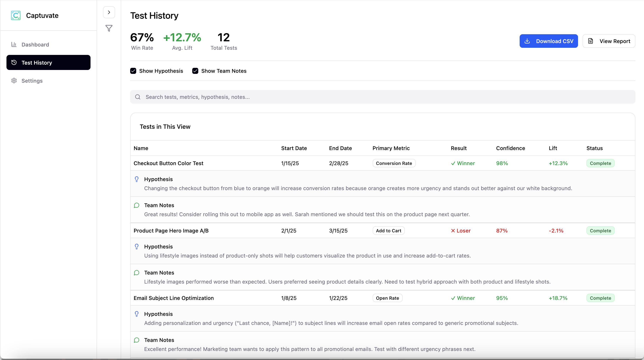Click the search magnifier icon
The image size is (644, 360).
point(138,97)
